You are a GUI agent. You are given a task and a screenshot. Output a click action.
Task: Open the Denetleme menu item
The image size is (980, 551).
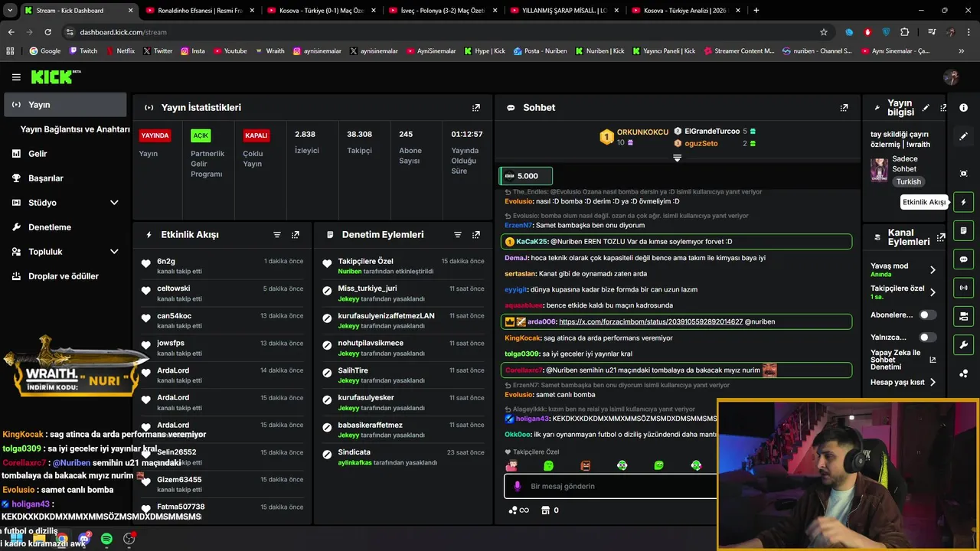tap(65, 227)
